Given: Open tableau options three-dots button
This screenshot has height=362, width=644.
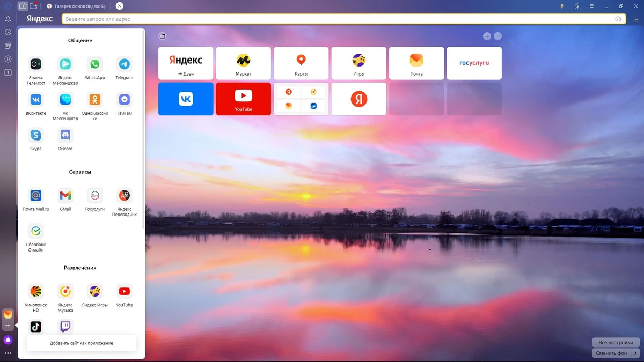Looking at the screenshot, I should tap(497, 36).
